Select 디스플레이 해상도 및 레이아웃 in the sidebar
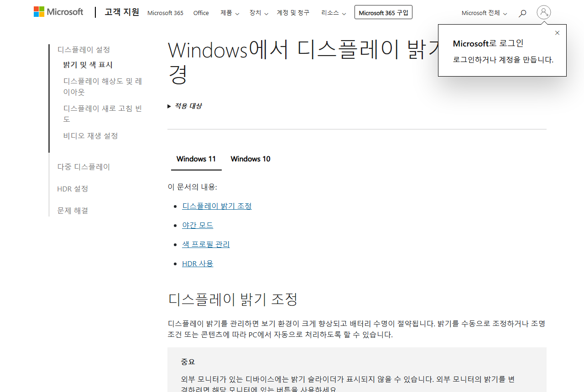The height and width of the screenshot is (392, 584). 103,87
